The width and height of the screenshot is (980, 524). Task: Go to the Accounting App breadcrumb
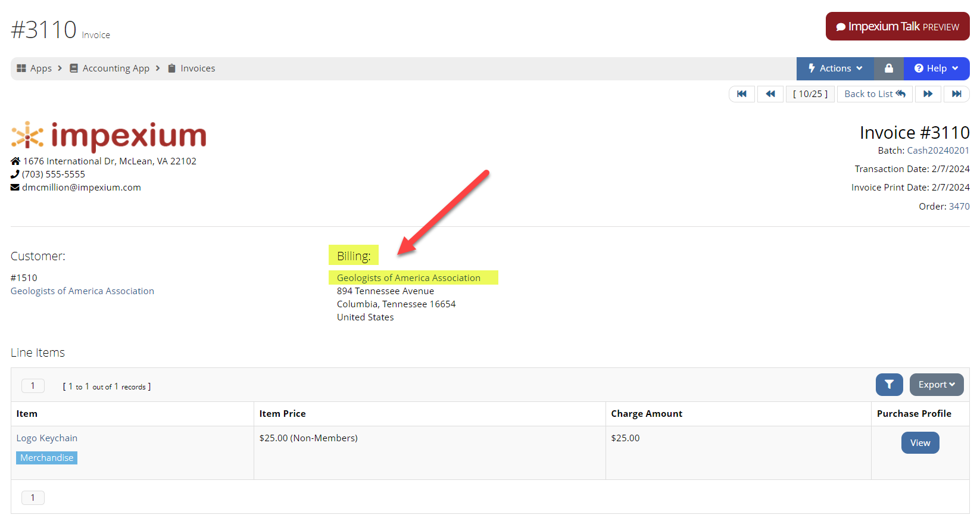110,68
